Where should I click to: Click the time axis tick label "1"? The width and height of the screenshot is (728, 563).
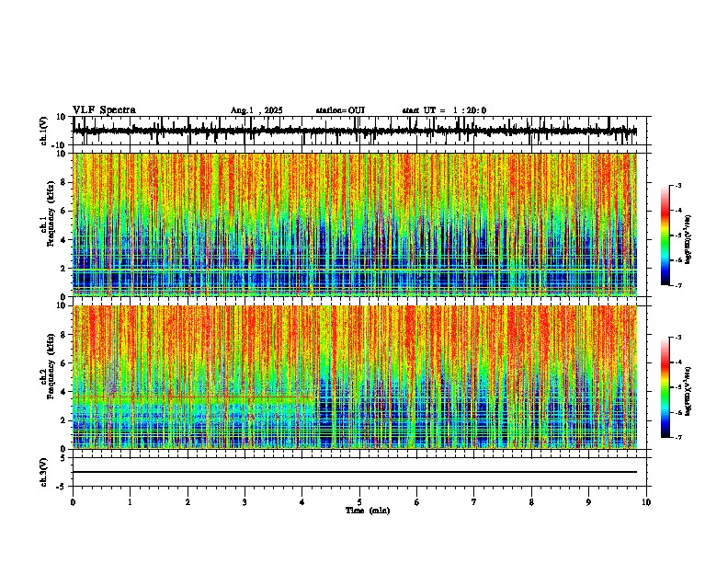click(x=130, y=502)
